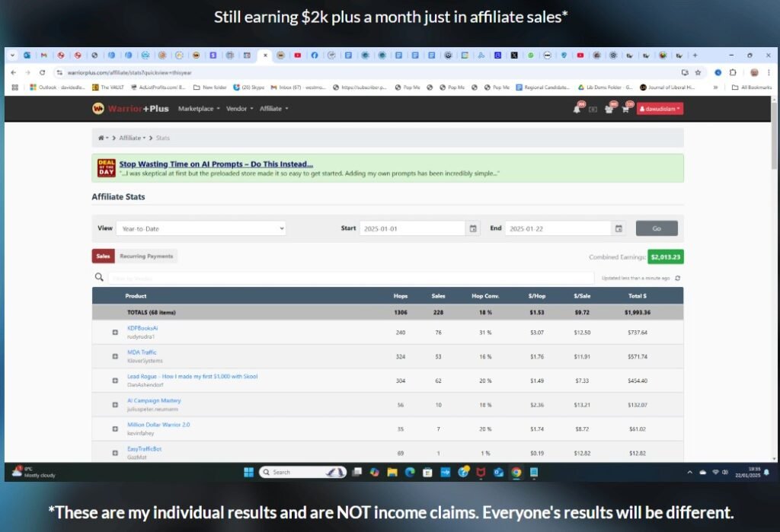Open All Bookmarks folder
The width and height of the screenshot is (780, 532).
tap(752, 87)
